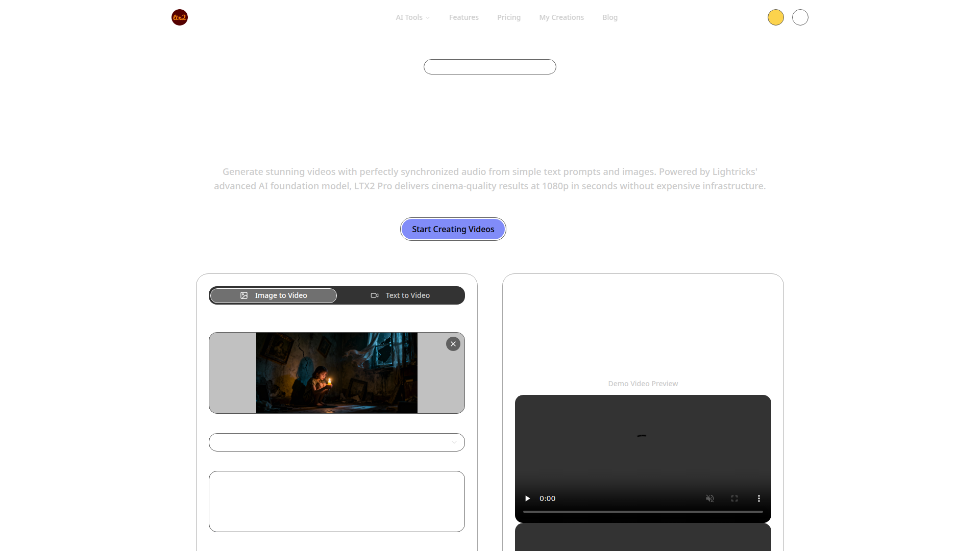980x551 pixels.
Task: Click Start Creating Videos button
Action: coord(453,229)
